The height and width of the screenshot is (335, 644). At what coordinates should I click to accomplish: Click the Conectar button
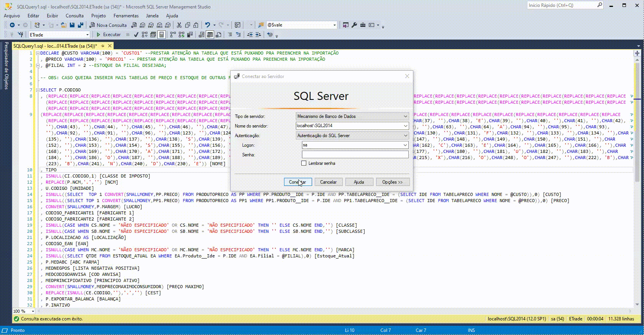click(x=298, y=182)
